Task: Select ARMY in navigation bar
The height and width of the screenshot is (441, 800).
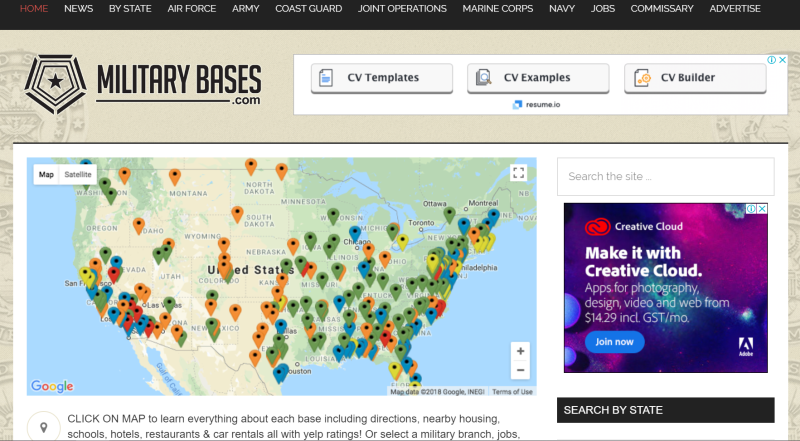Action: point(245,9)
